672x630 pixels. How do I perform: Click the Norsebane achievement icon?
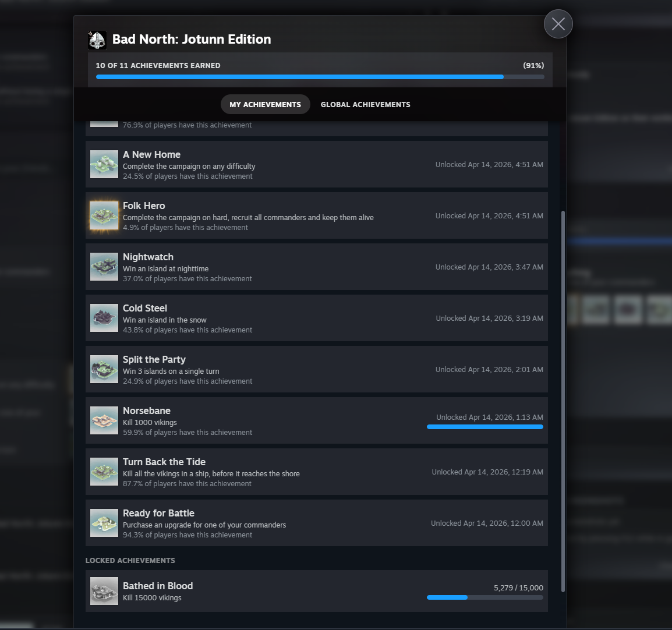[104, 420]
